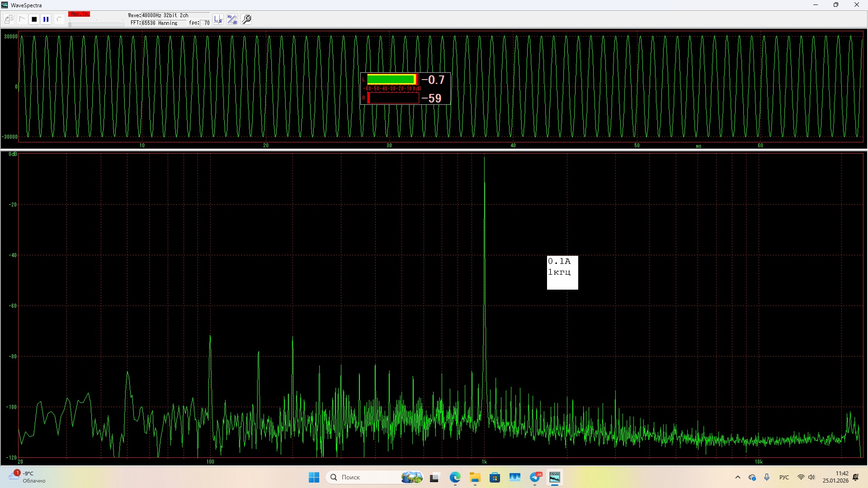Open Microsoft Edge from the taskbar

(x=455, y=477)
